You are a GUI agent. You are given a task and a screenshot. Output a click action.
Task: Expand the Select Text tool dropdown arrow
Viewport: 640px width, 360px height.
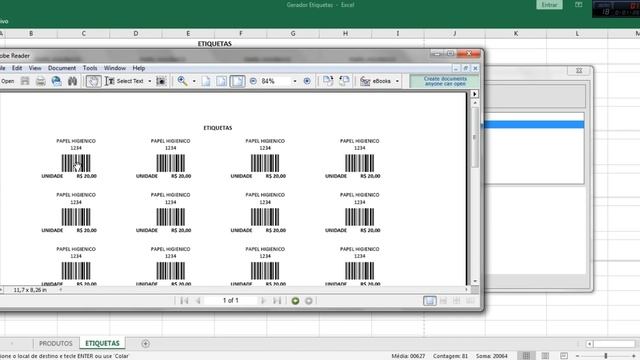(x=150, y=81)
